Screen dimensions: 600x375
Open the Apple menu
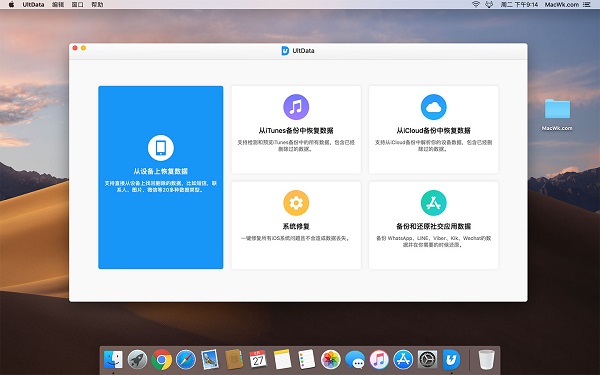(x=11, y=5)
